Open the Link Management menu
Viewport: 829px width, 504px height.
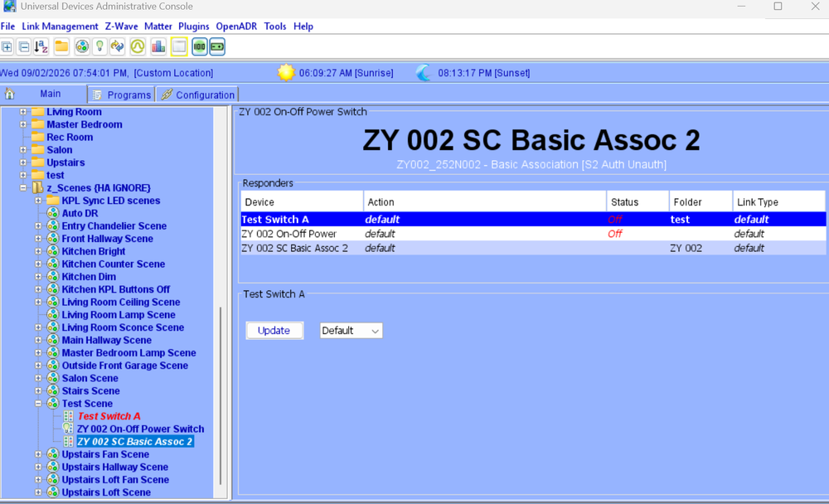tap(60, 27)
